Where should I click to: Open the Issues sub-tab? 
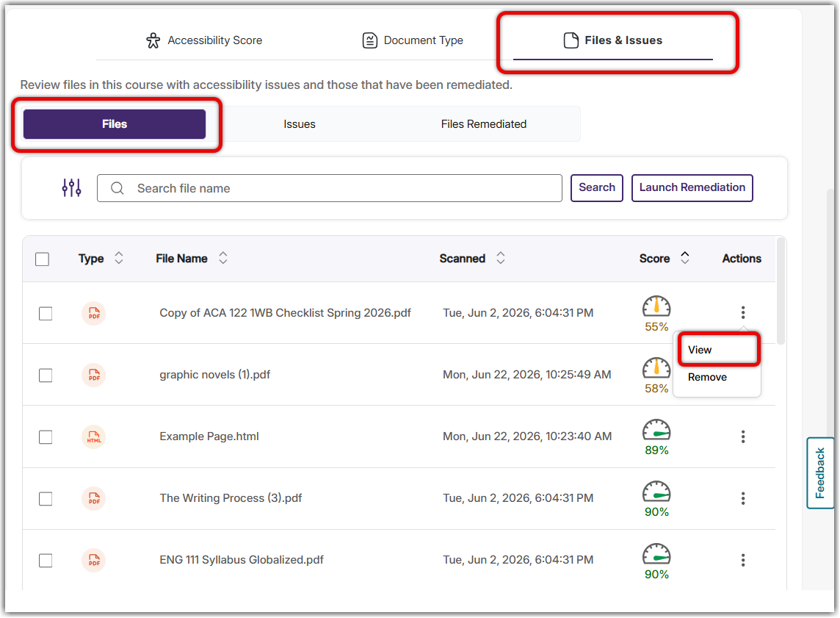pyautogui.click(x=300, y=124)
